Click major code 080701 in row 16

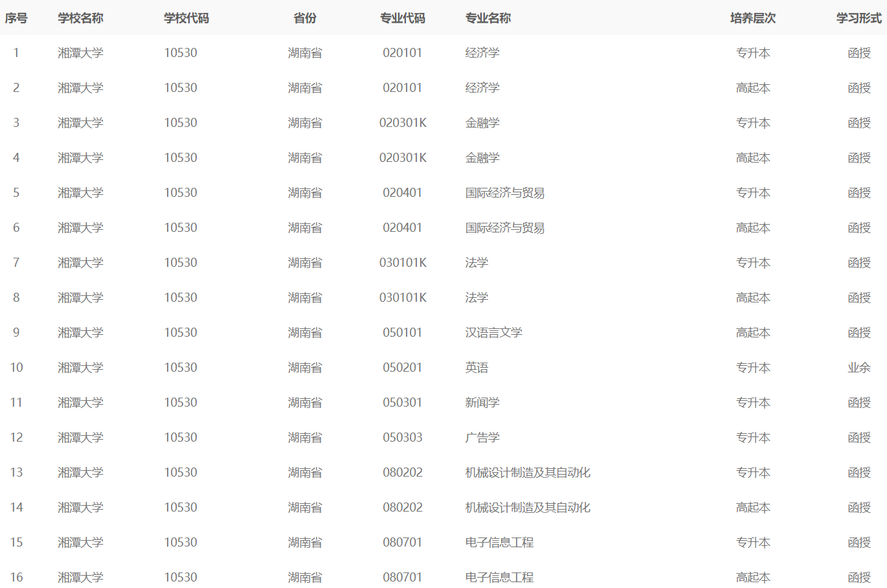tap(403, 578)
